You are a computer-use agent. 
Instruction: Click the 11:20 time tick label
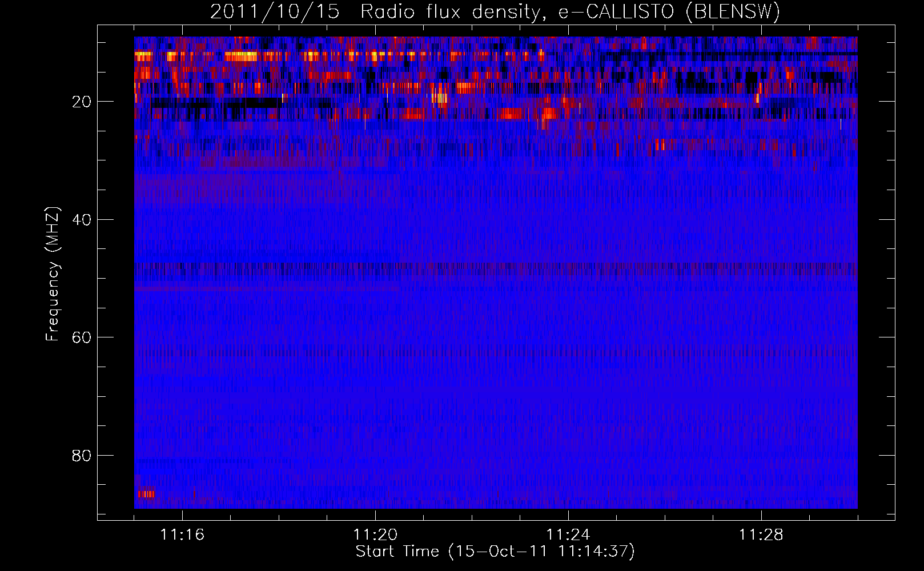[375, 534]
